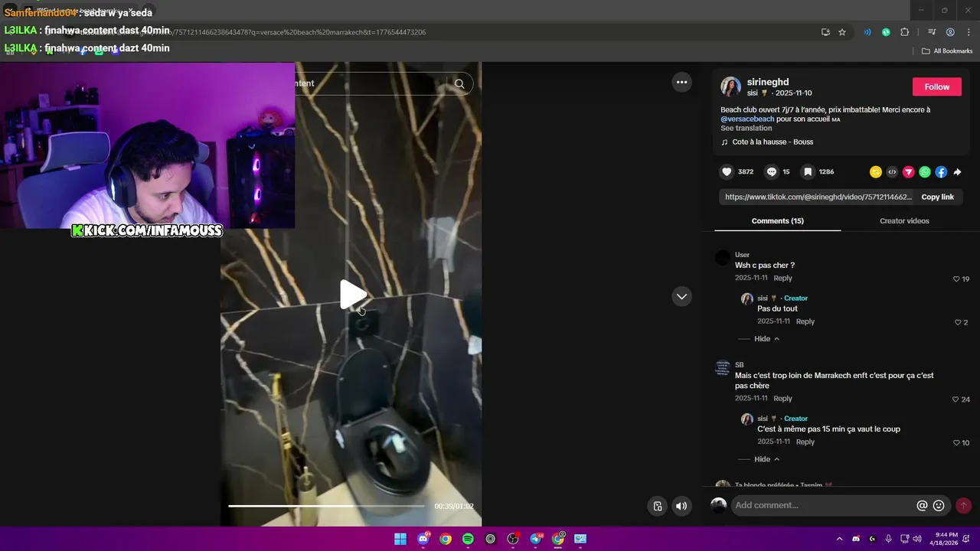This screenshot has width=980, height=551.
Task: Open Spotify from the taskbar
Action: (x=468, y=539)
